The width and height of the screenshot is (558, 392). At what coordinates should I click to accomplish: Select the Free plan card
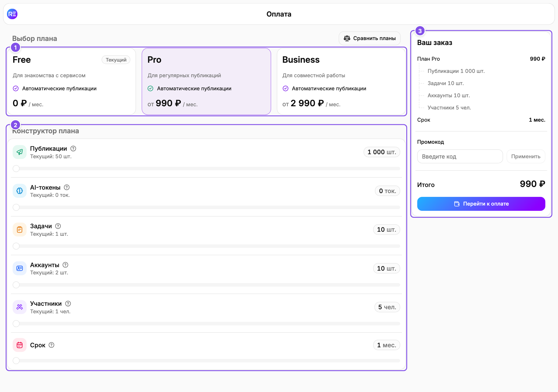(71, 81)
